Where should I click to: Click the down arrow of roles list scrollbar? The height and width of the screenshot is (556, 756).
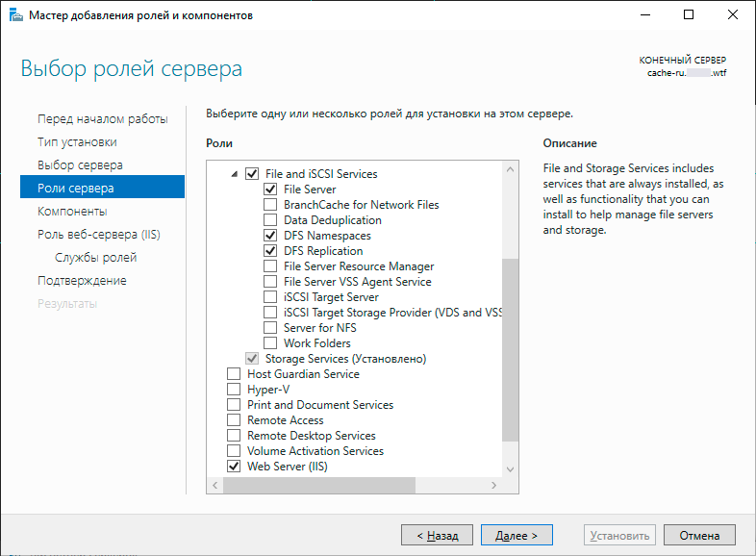tap(510, 469)
